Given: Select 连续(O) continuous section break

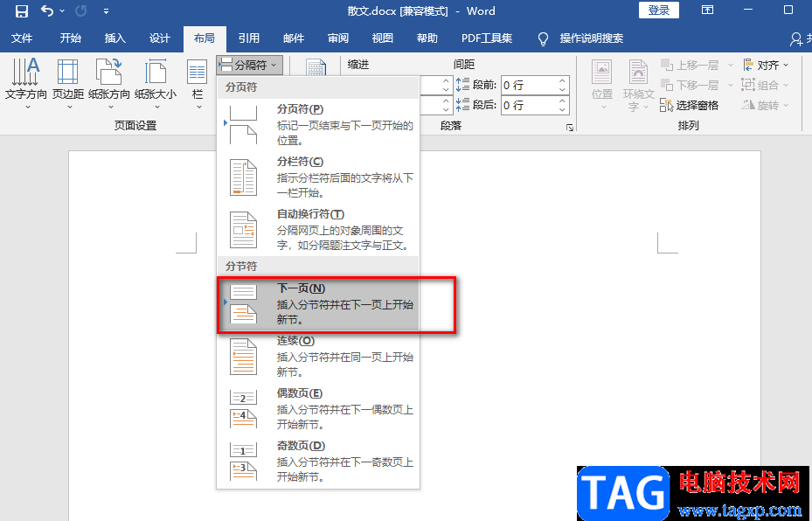Looking at the screenshot, I should (318, 357).
